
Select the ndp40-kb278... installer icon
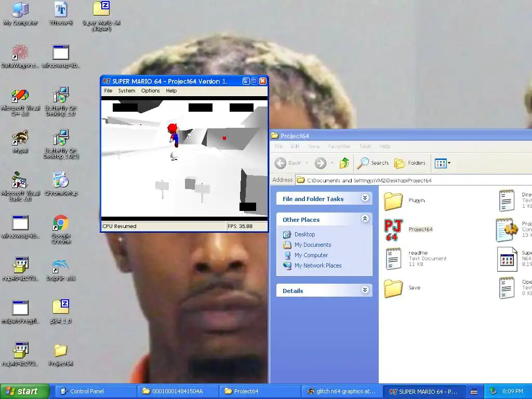pyautogui.click(x=20, y=269)
